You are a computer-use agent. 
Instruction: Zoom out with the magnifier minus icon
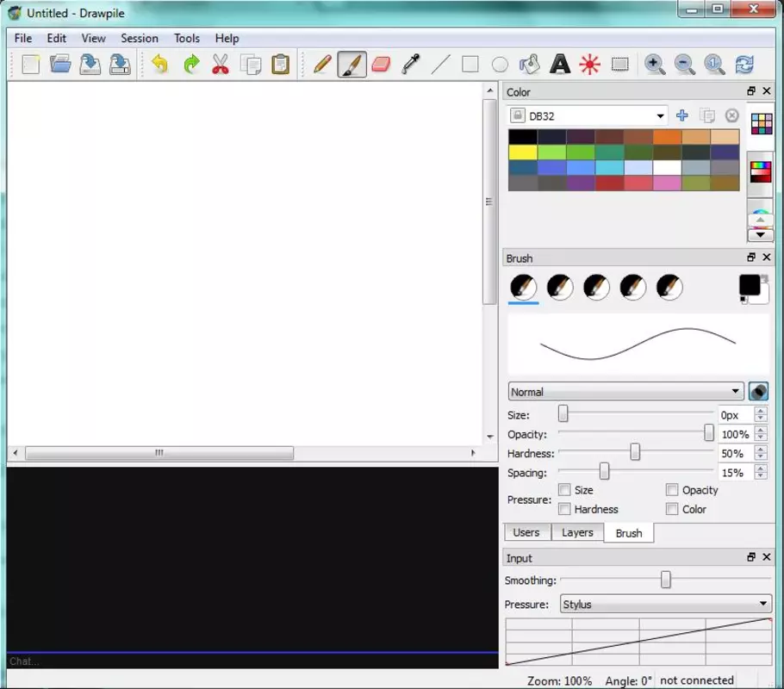685,65
